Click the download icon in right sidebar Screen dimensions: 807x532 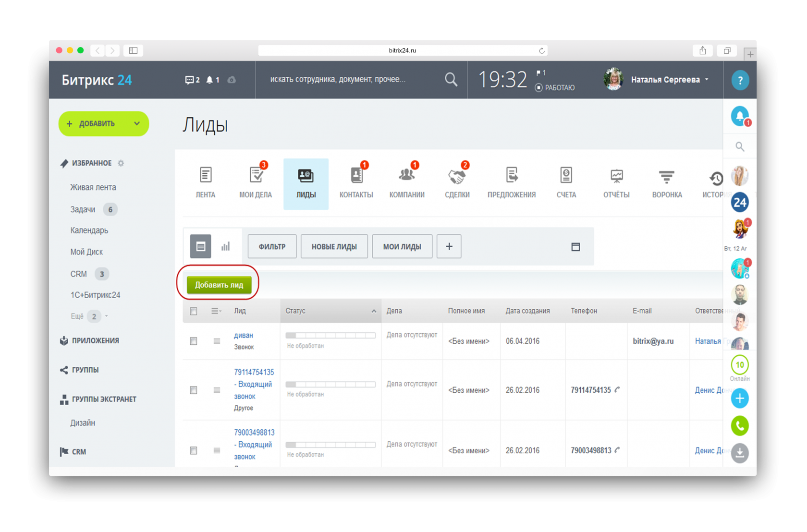pos(740,453)
